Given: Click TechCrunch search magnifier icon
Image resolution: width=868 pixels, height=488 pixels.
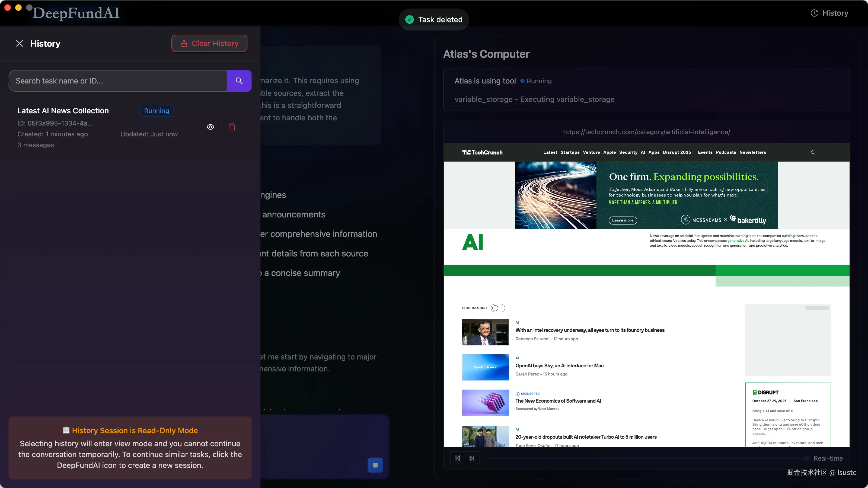Looking at the screenshot, I should (813, 153).
